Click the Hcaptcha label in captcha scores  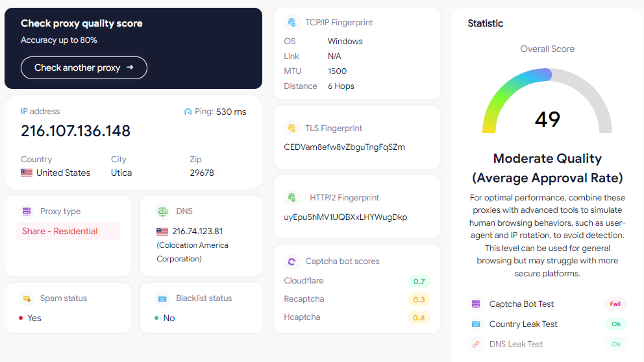point(302,317)
